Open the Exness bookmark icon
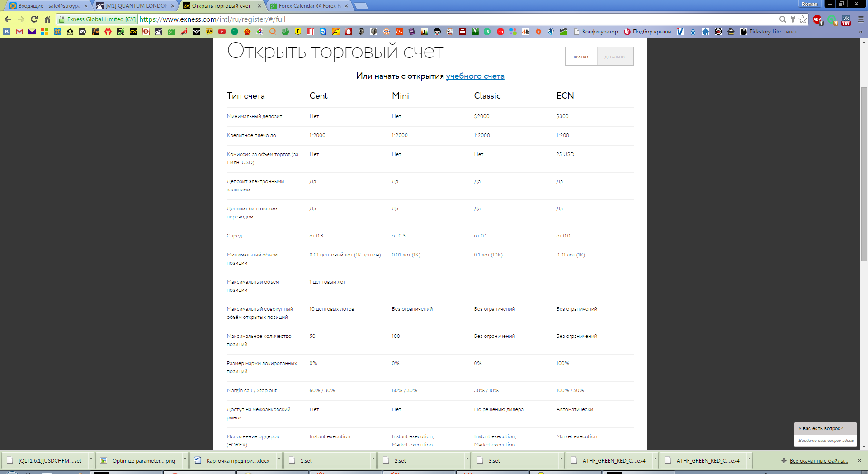The image size is (868, 474). (133, 32)
